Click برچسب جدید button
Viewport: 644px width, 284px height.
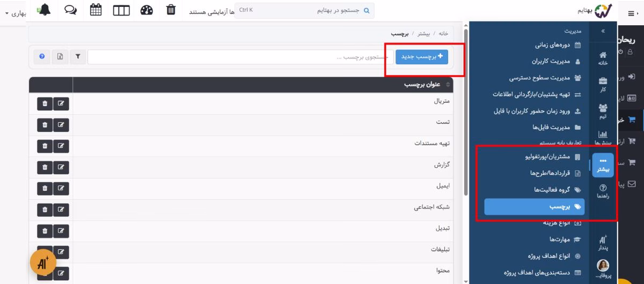422,56
